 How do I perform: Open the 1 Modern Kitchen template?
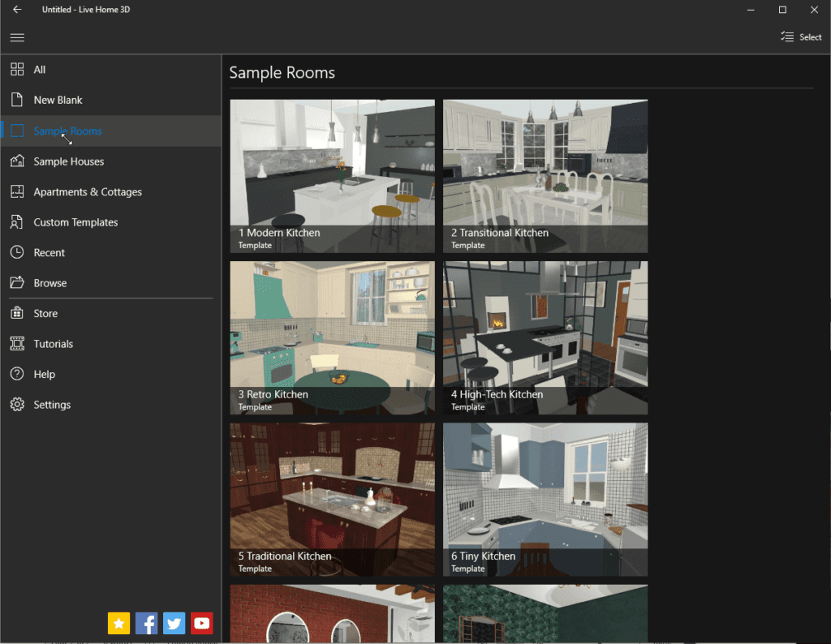[332, 176]
